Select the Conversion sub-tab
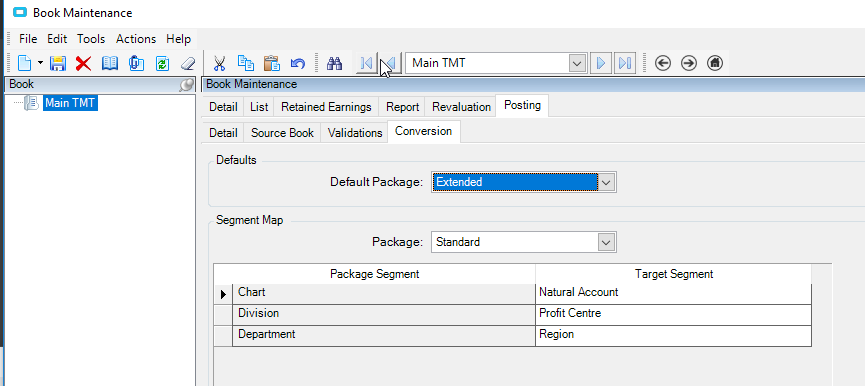Image resolution: width=865 pixels, height=386 pixels. tap(424, 131)
